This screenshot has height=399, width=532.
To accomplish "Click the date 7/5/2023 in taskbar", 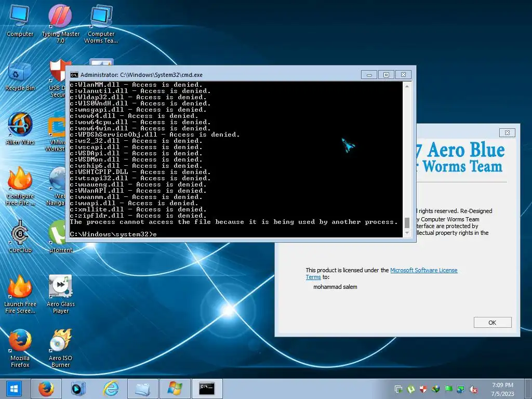I will 502,394.
